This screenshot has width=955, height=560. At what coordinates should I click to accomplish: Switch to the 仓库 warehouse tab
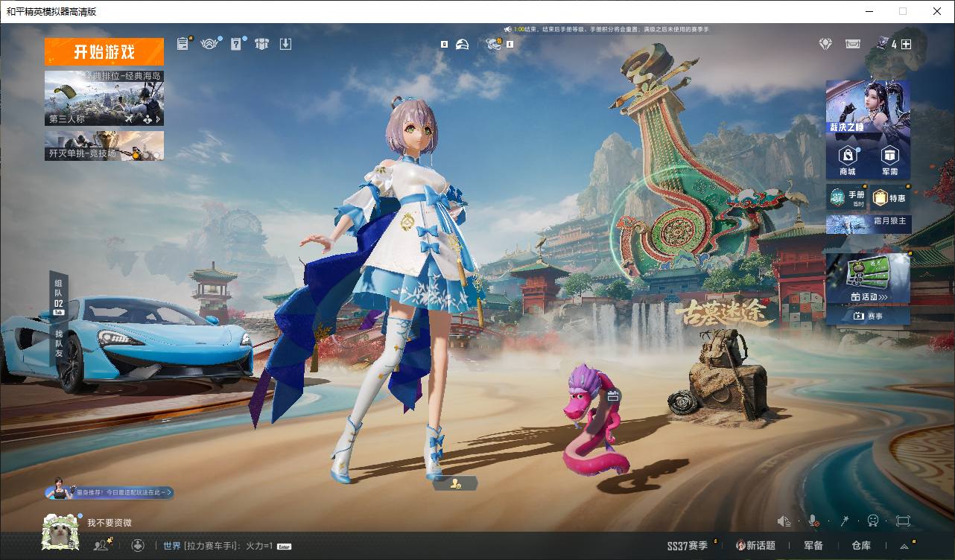pos(860,546)
